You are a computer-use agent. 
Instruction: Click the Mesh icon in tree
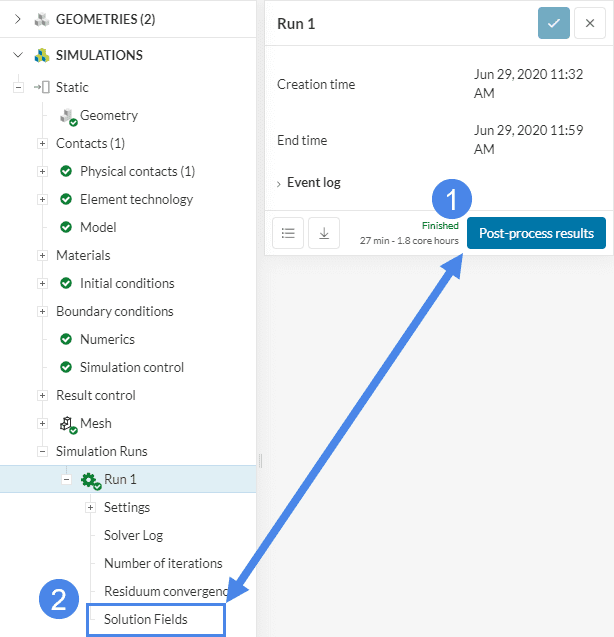click(68, 424)
